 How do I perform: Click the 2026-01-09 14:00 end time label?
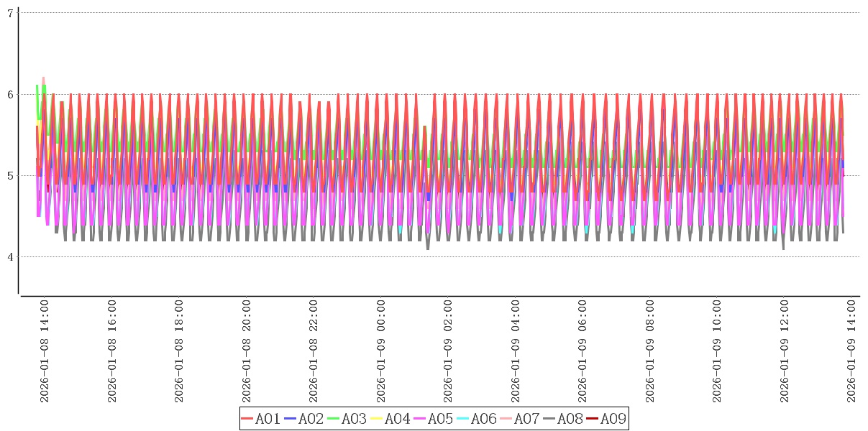851,351
